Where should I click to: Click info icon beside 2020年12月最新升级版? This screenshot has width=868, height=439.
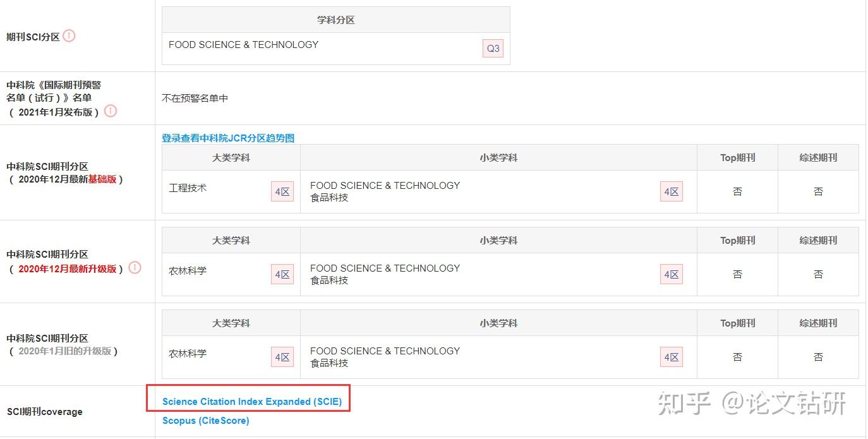point(135,268)
